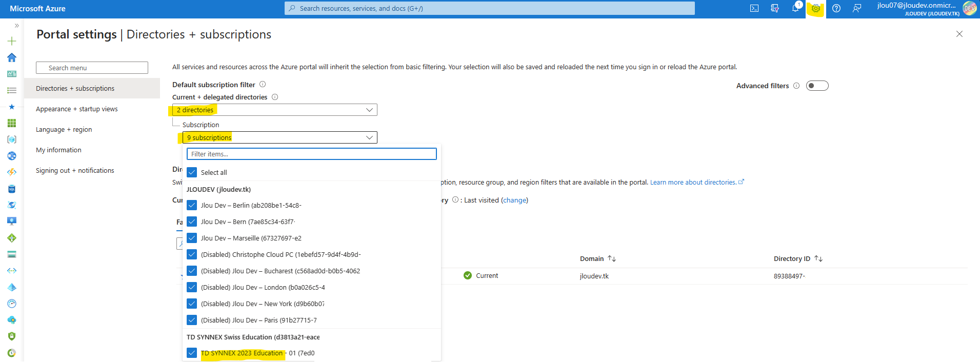The image size is (980, 362).
Task: Open the Storage accounts icon in sidebar
Action: click(12, 254)
